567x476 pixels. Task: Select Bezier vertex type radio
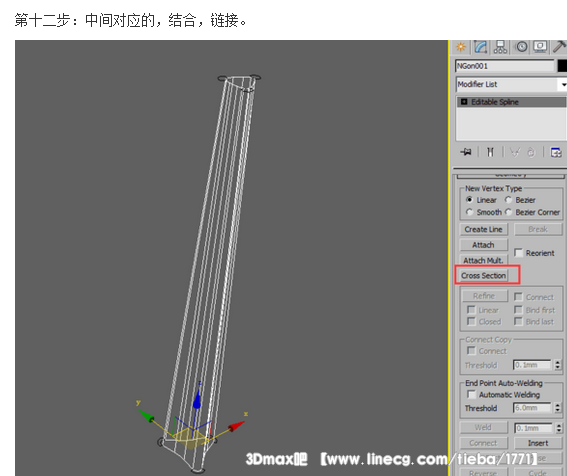508,200
